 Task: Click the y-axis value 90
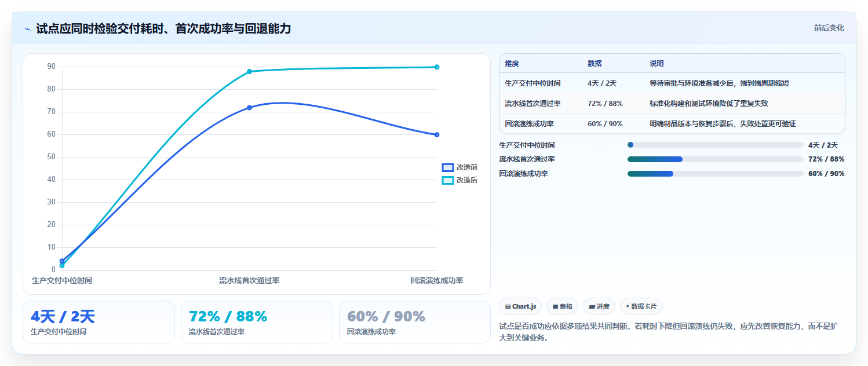(52, 67)
